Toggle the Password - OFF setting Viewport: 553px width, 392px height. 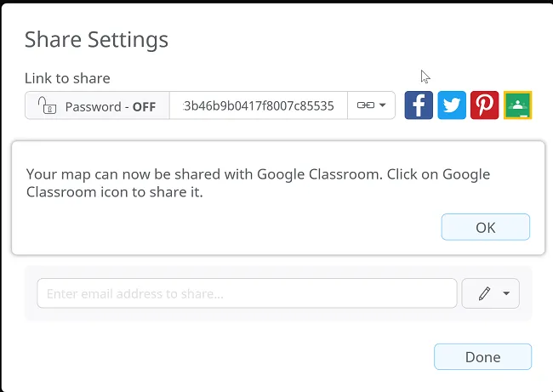97,106
